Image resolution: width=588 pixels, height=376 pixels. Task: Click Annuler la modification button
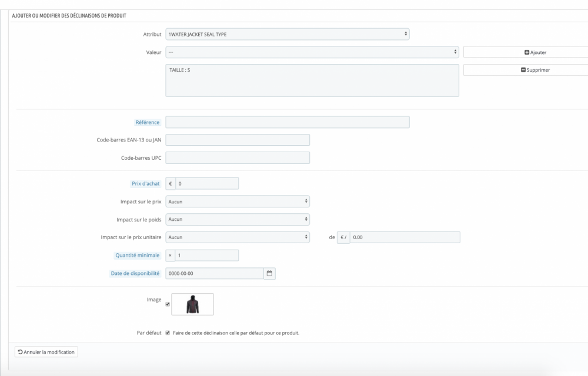46,352
